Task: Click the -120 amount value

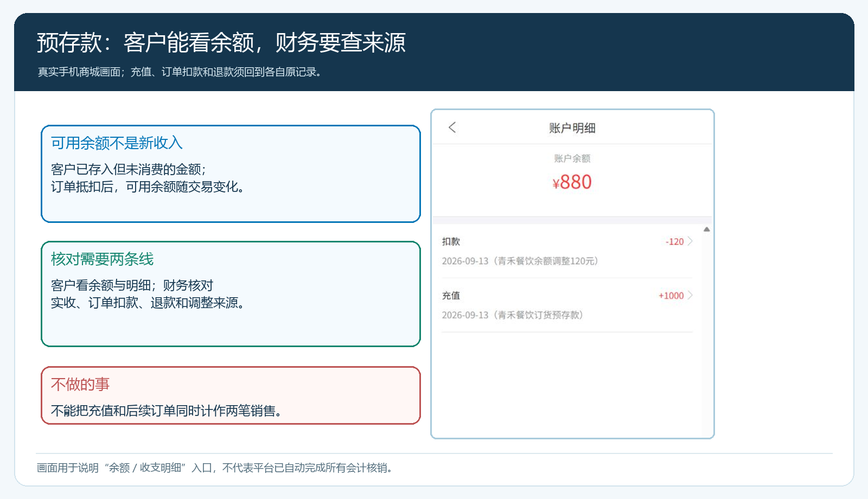Action: pos(674,242)
